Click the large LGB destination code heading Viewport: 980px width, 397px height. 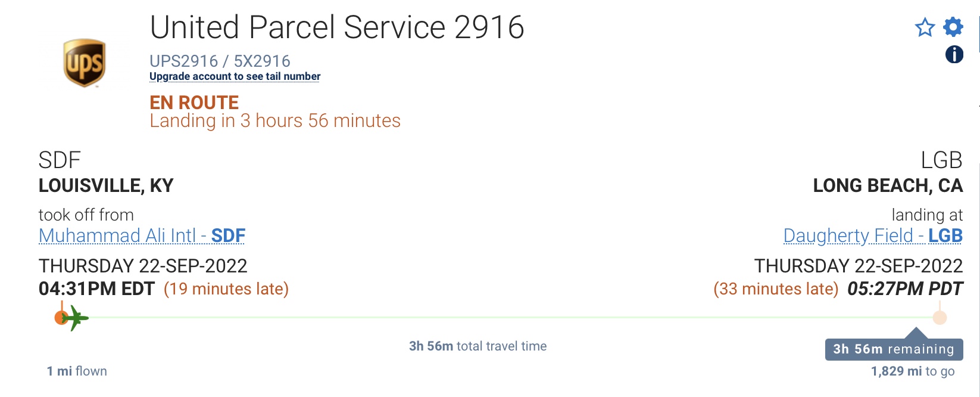click(x=941, y=160)
